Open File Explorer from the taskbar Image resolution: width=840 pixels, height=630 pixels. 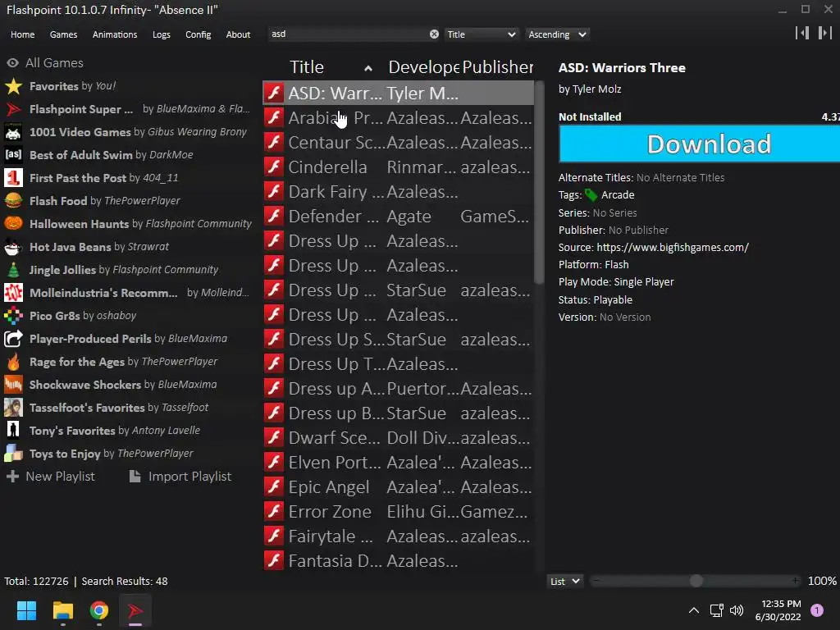click(62, 610)
